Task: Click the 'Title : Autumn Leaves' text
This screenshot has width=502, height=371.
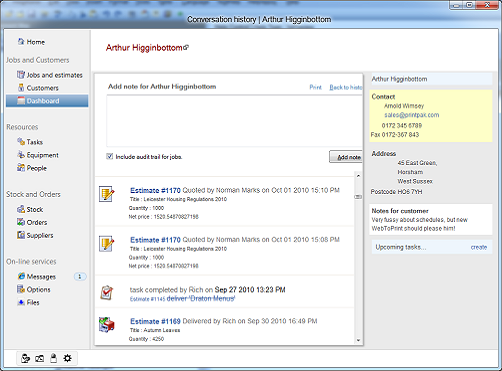Action: (155, 330)
